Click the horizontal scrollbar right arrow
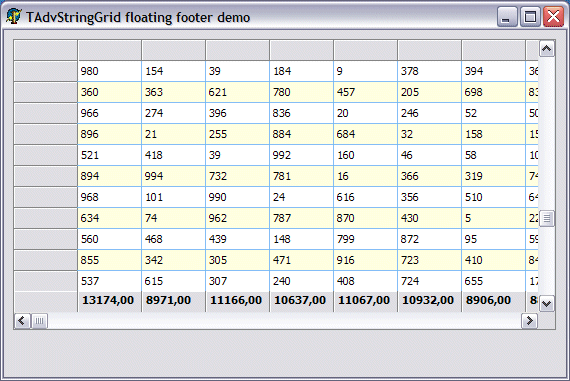 pos(529,321)
